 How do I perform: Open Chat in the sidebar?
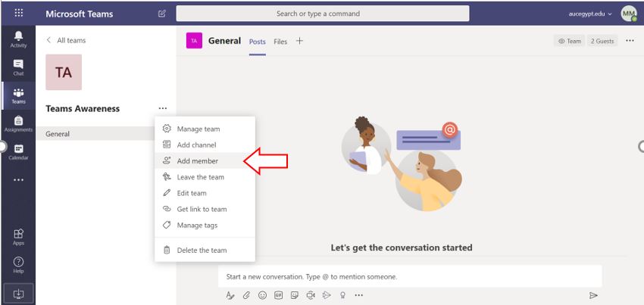[x=18, y=67]
